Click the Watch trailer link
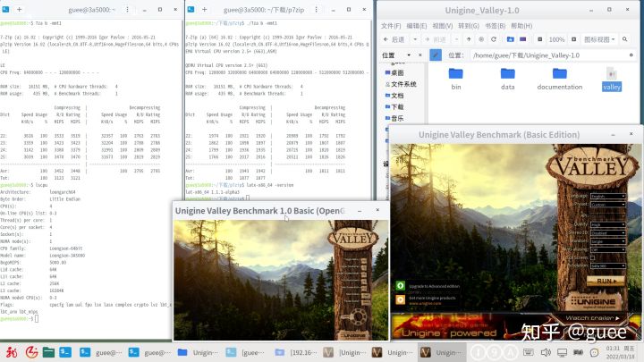 [x=592, y=317]
